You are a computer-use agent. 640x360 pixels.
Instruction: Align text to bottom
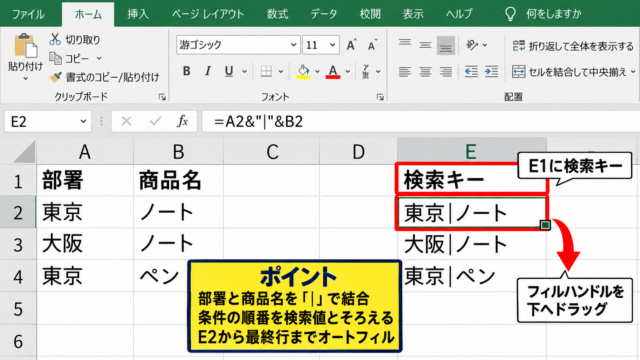(446, 45)
